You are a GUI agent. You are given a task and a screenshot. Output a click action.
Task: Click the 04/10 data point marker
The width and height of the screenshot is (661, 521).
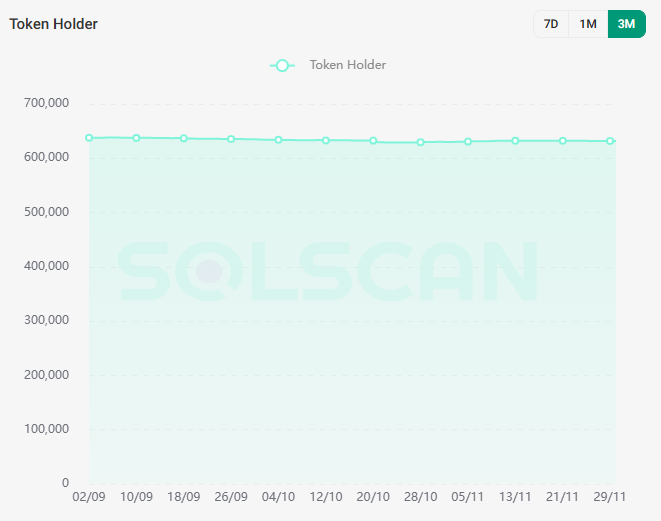[278, 140]
